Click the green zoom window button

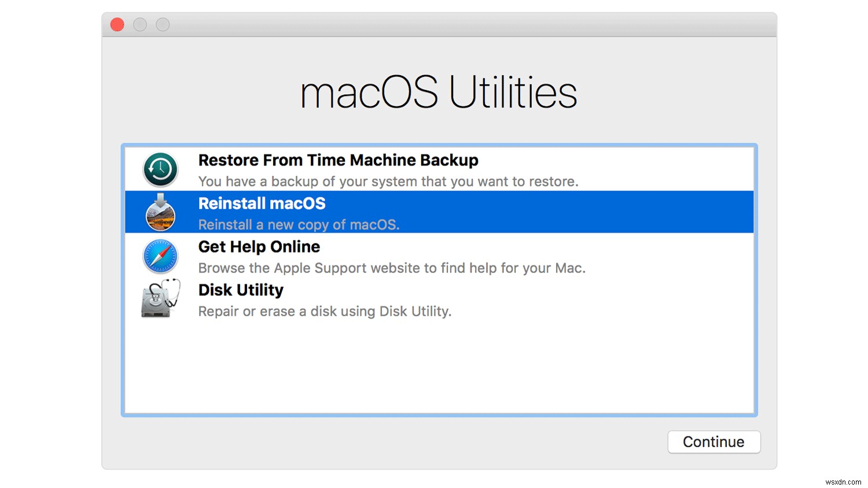[162, 24]
